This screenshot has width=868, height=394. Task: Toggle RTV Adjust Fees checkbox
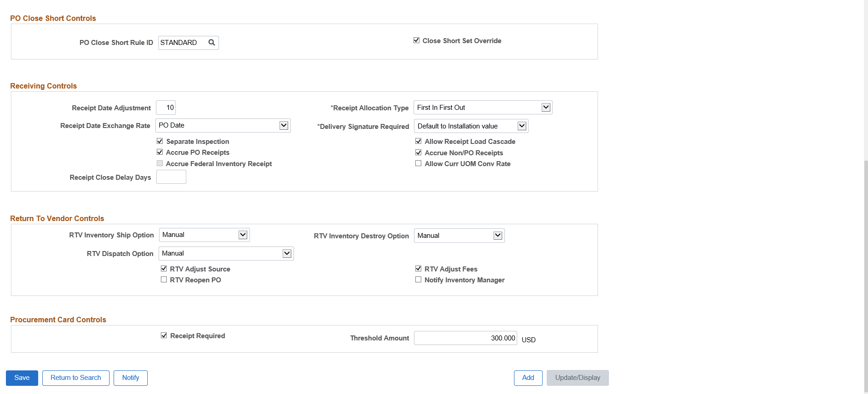click(418, 269)
